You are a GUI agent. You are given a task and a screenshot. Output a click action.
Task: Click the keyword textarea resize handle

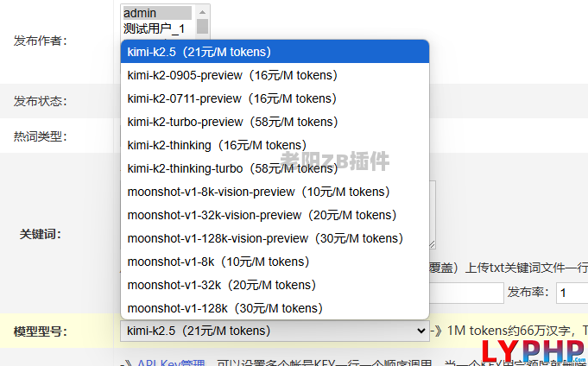click(432, 244)
